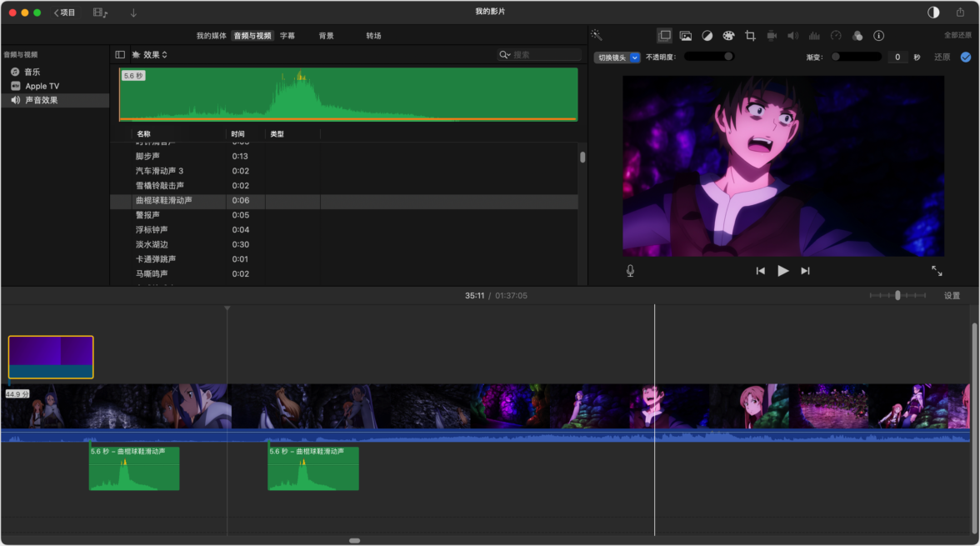Open the clip filter and audio effects icon
The height and width of the screenshot is (546, 980).
pos(857,36)
